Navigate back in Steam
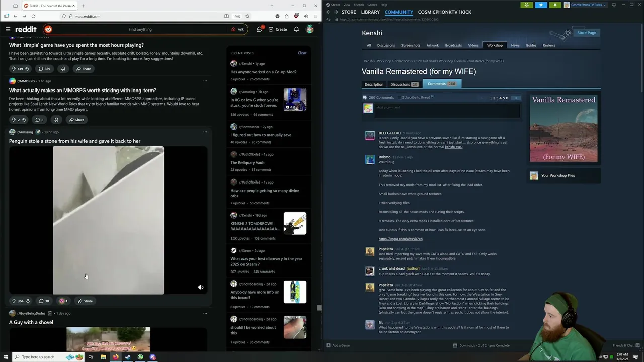 328,12
